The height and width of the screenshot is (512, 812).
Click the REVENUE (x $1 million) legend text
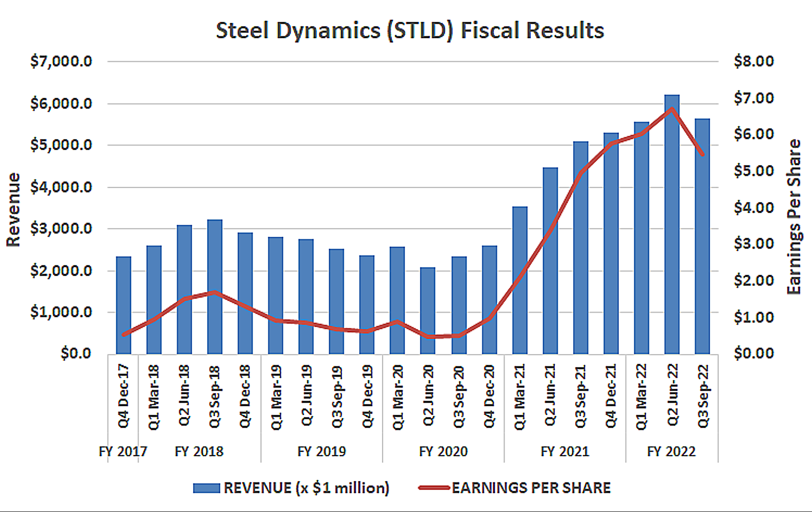[306, 488]
